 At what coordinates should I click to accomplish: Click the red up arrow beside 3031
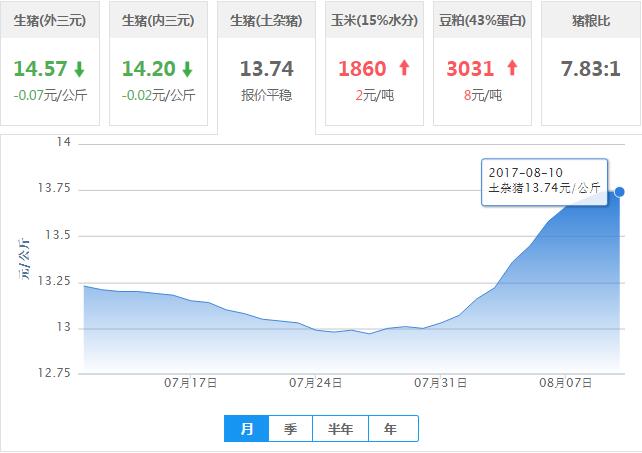click(512, 69)
